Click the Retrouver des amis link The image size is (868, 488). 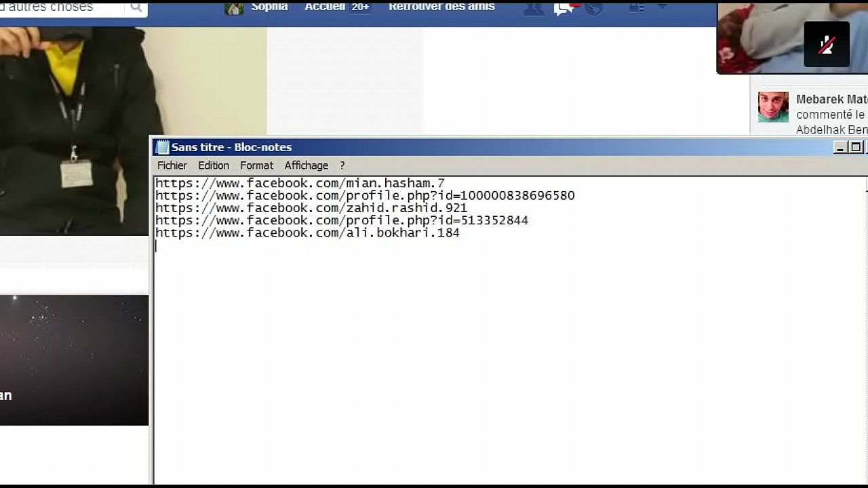[441, 7]
